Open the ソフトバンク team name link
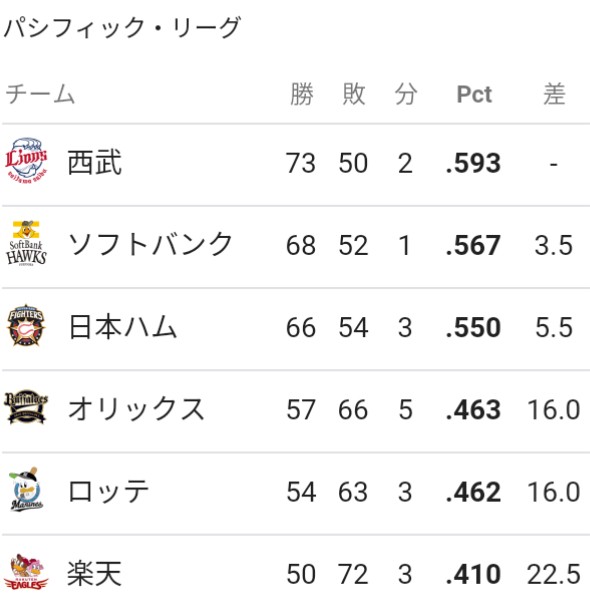 [x=150, y=244]
